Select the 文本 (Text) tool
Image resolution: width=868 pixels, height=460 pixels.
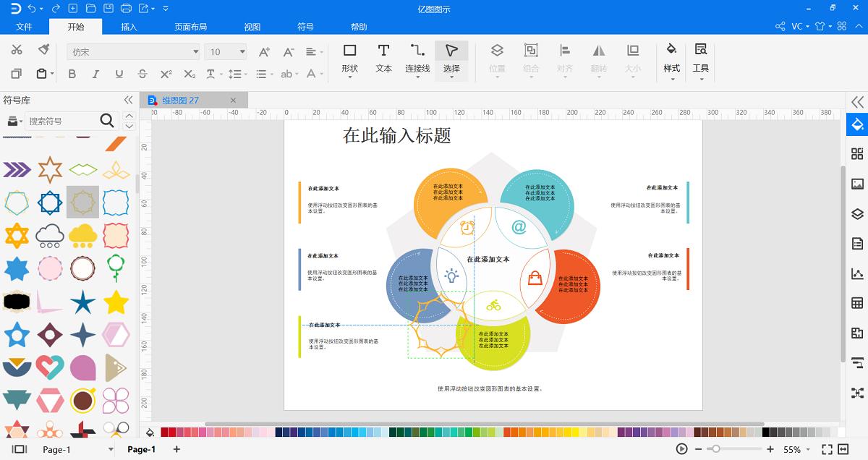tap(383, 58)
